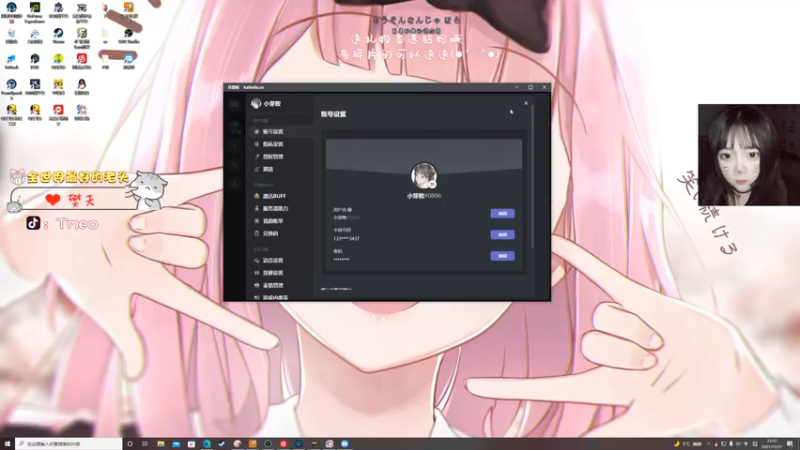Open the notification center icon

[x=790, y=444]
